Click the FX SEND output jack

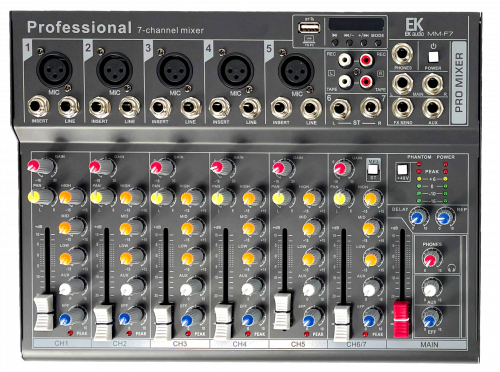pos(403,108)
